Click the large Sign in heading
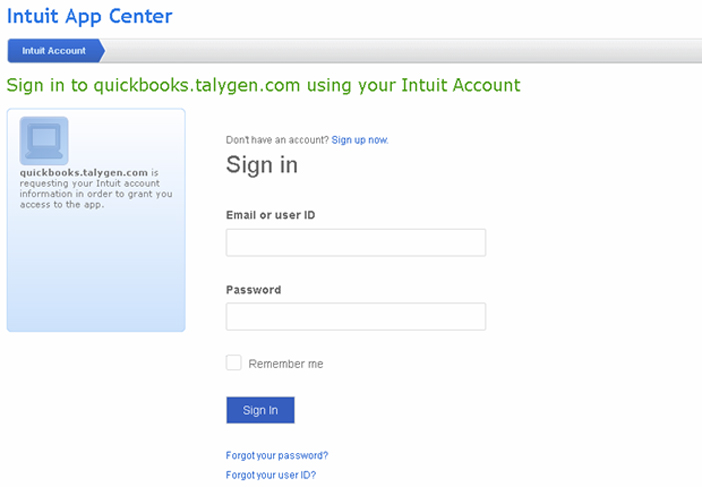Image resolution: width=702 pixels, height=487 pixels. tap(262, 165)
